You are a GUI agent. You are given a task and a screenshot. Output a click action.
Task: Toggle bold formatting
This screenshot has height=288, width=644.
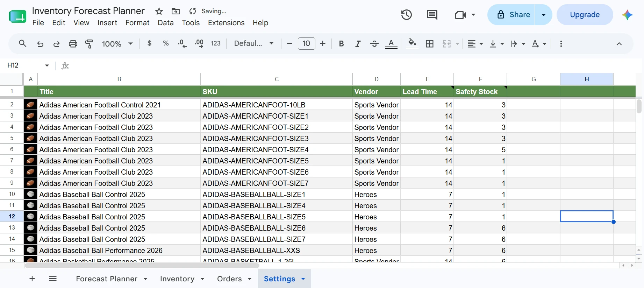point(342,44)
